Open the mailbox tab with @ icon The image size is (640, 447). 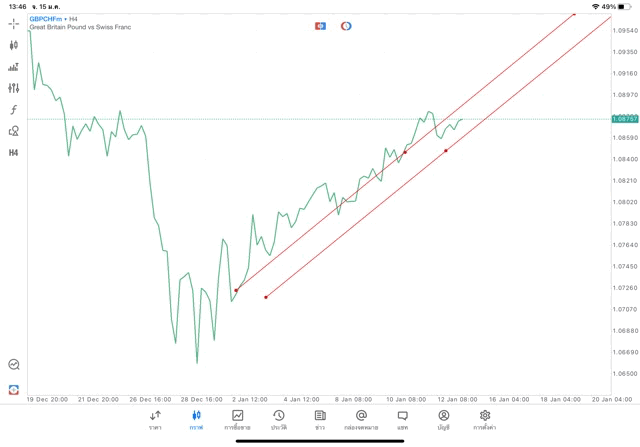point(361,420)
